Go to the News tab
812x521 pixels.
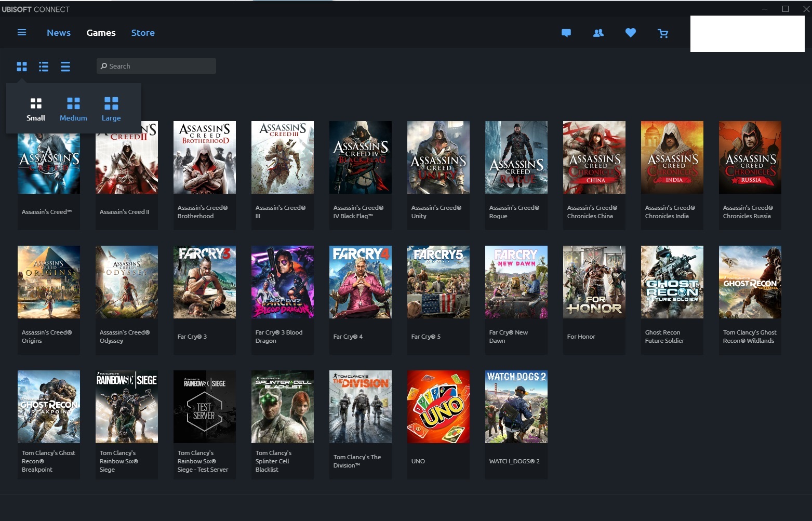(59, 33)
